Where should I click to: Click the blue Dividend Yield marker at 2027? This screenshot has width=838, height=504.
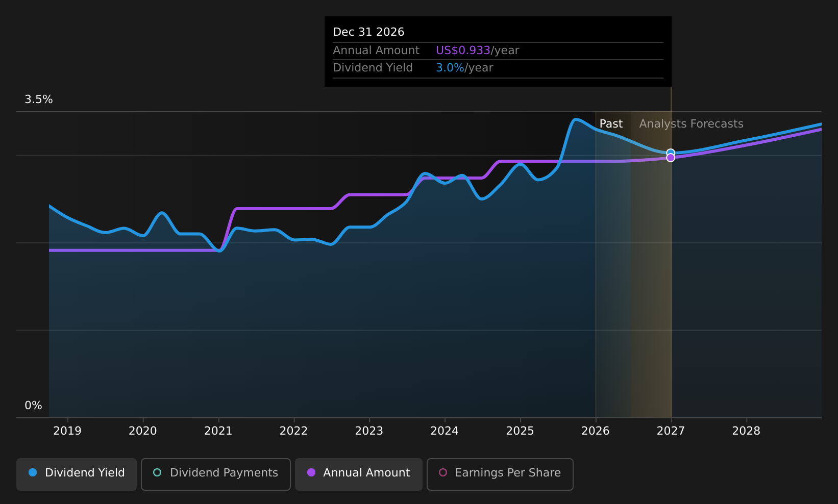point(671,153)
